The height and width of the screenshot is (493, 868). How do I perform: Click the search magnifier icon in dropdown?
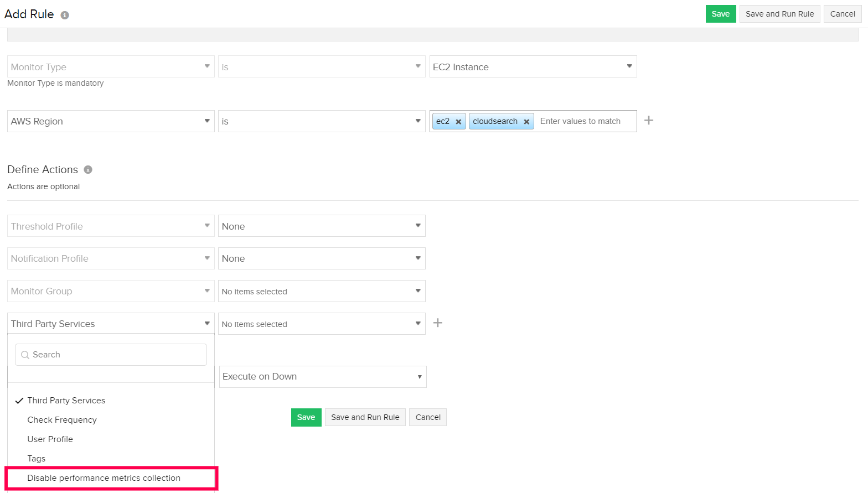coord(25,355)
